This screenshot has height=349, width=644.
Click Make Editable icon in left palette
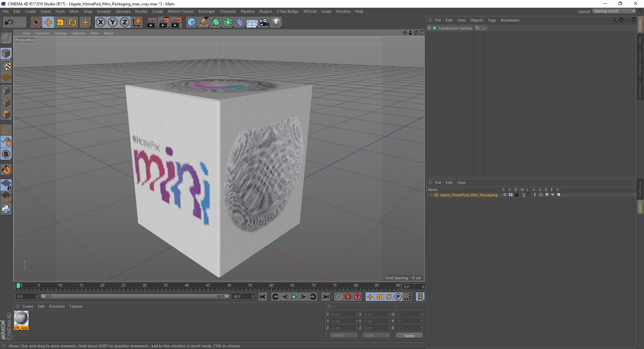coord(6,38)
